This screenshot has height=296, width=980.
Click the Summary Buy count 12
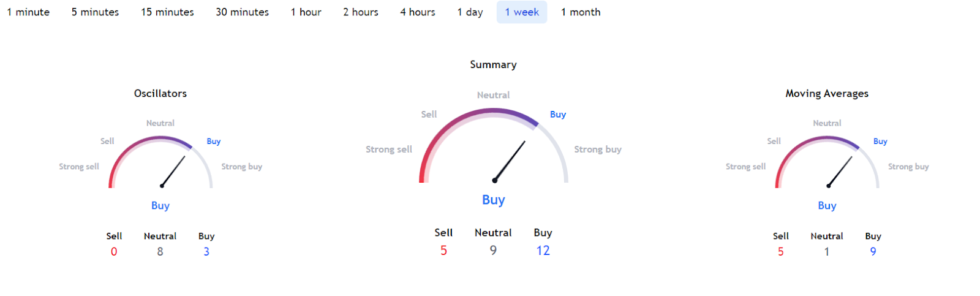(x=543, y=251)
